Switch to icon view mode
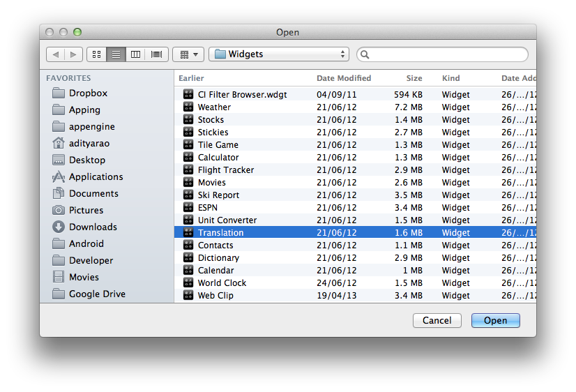 (96, 54)
